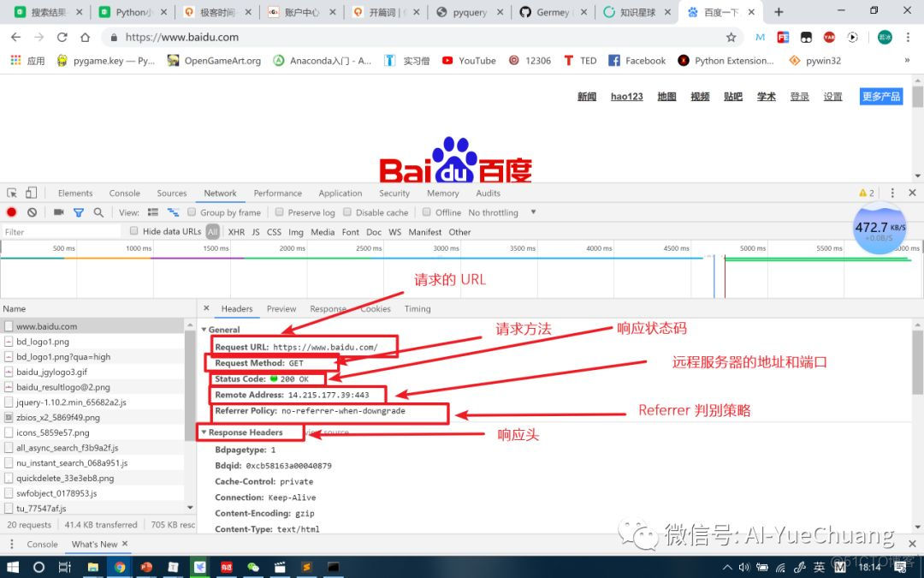Open Chrome from the taskbar
924x578 pixels.
(x=120, y=568)
